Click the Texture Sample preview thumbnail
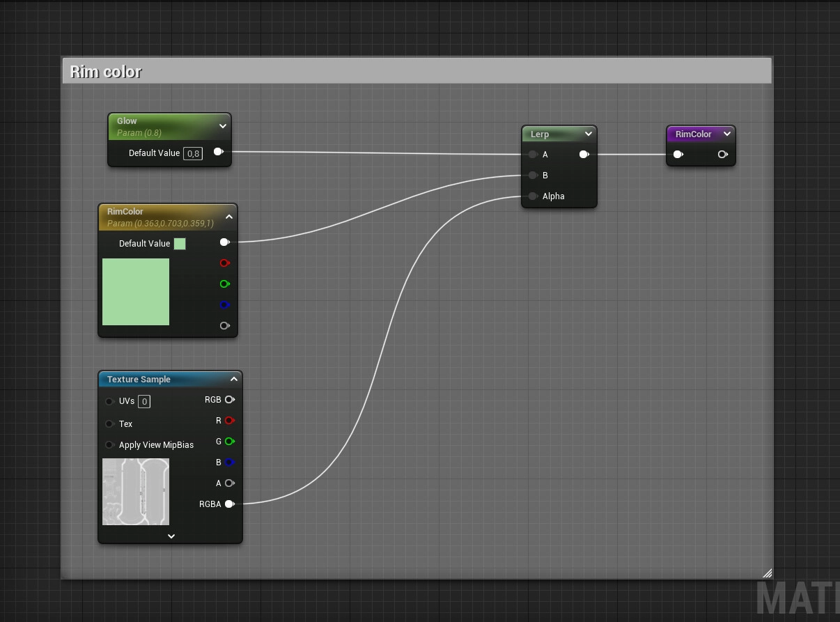840x622 pixels. [136, 492]
